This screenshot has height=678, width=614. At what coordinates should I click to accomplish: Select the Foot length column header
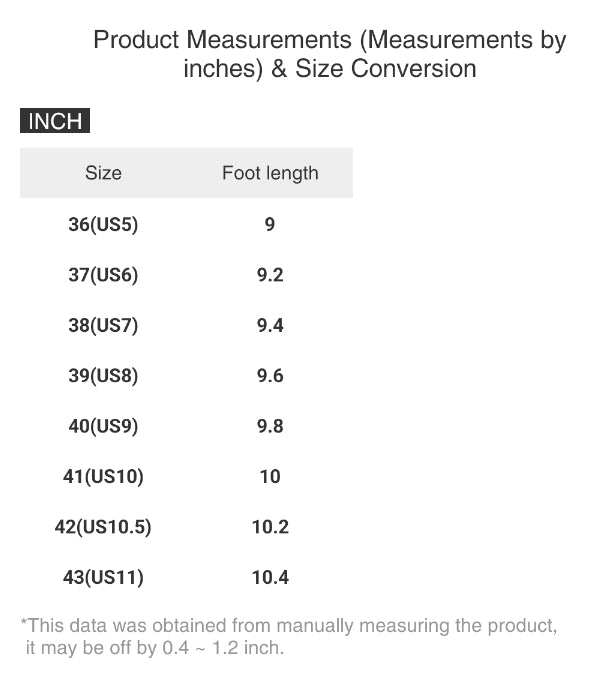click(270, 173)
